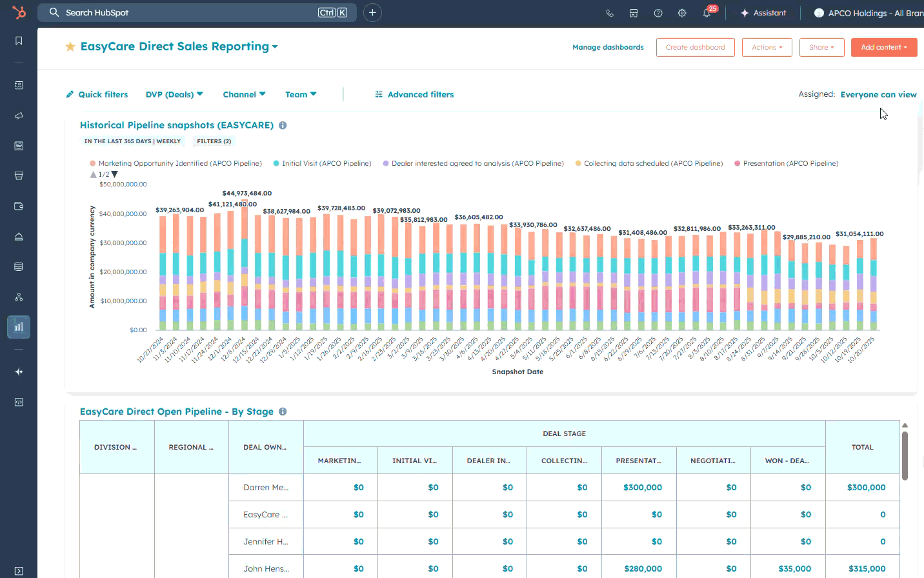Click the plus quick-create button

(372, 12)
